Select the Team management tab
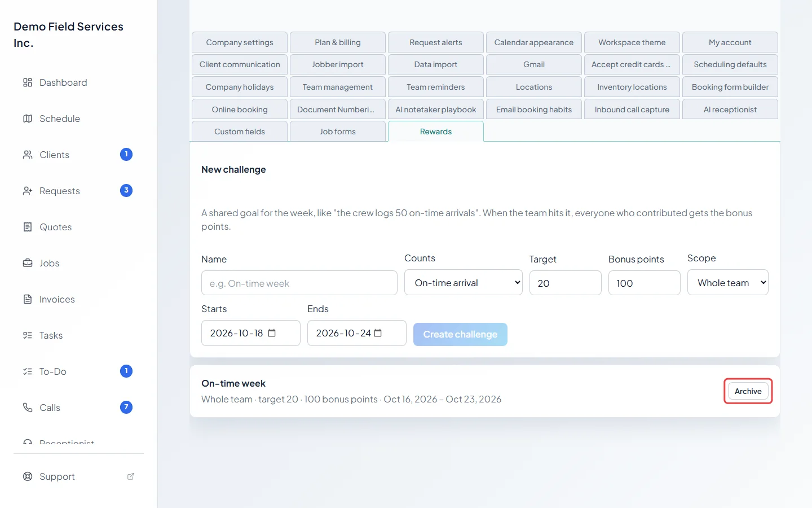 coord(338,87)
